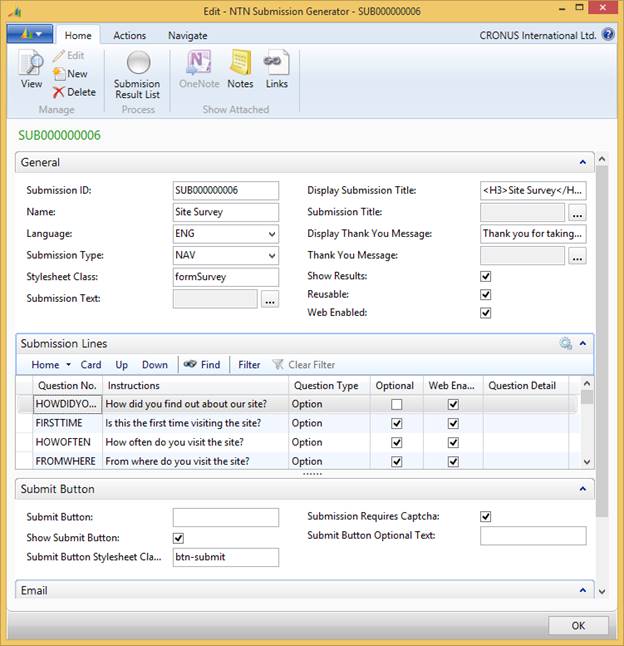624x646 pixels.
Task: Collapse the General section with its chevron
Action: pos(582,162)
